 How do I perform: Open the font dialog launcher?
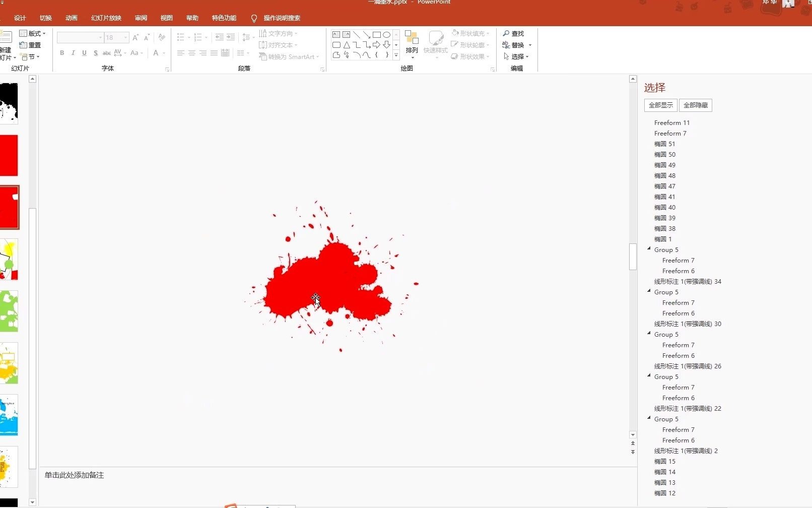point(167,70)
